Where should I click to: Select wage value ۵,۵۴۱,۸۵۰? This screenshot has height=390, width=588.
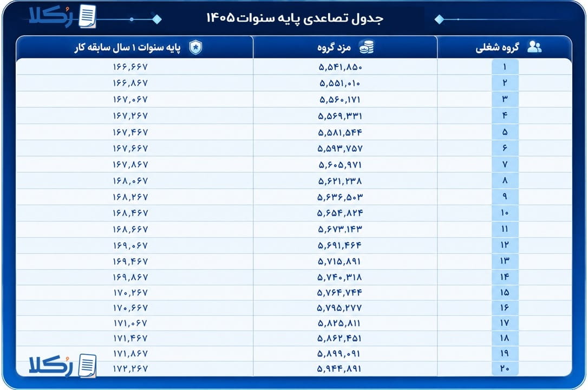click(x=340, y=67)
